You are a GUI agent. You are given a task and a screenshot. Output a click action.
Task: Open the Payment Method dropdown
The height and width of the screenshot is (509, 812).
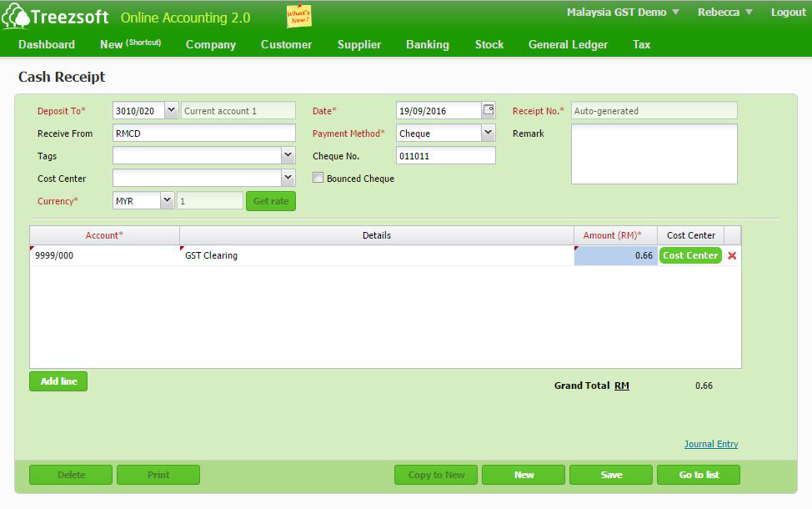(x=488, y=133)
